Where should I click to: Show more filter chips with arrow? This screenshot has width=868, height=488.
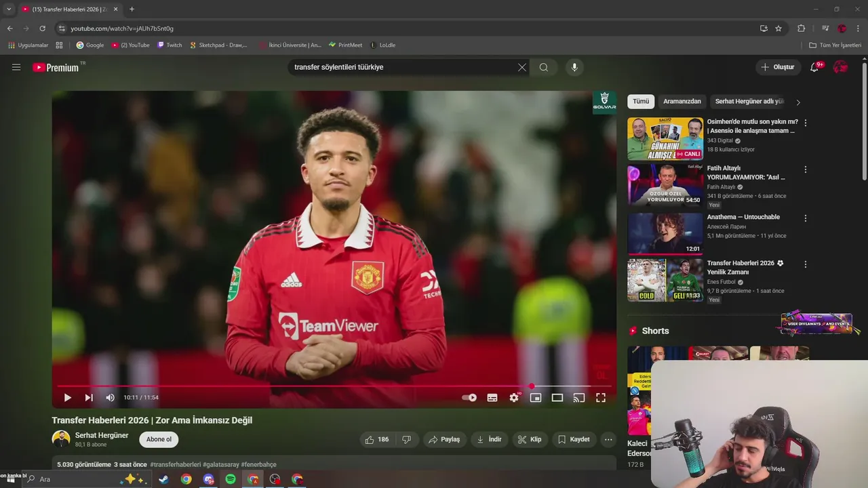[798, 102]
